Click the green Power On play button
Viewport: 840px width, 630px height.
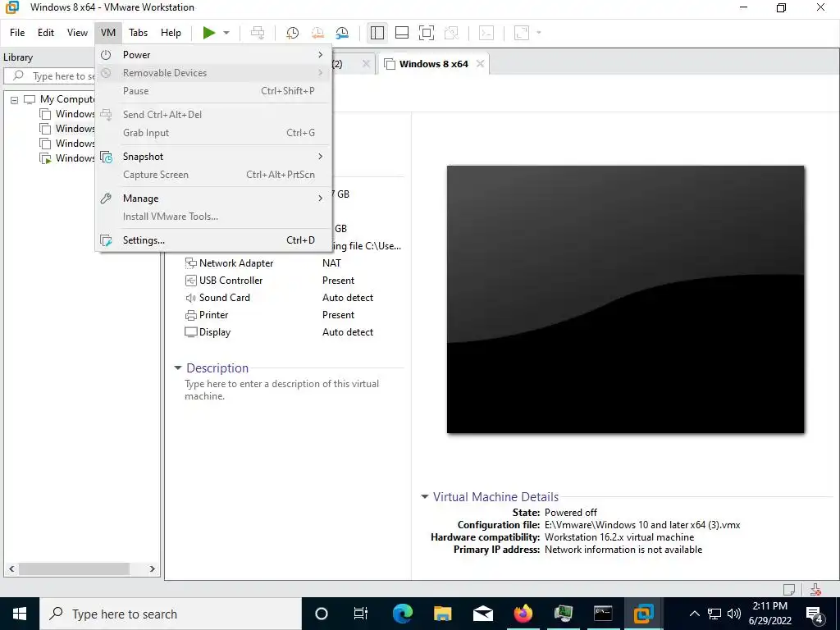pos(209,33)
